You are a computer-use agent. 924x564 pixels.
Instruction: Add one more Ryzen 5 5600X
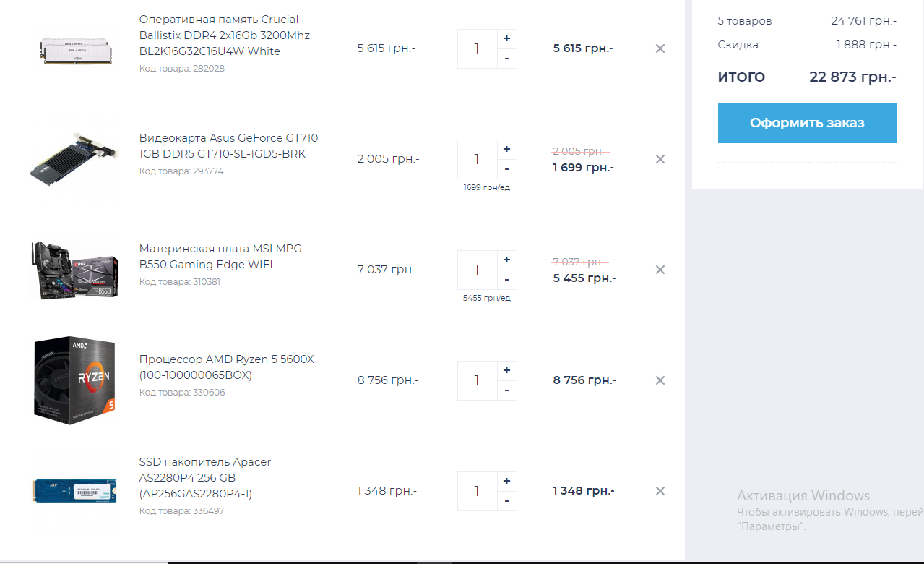point(506,370)
